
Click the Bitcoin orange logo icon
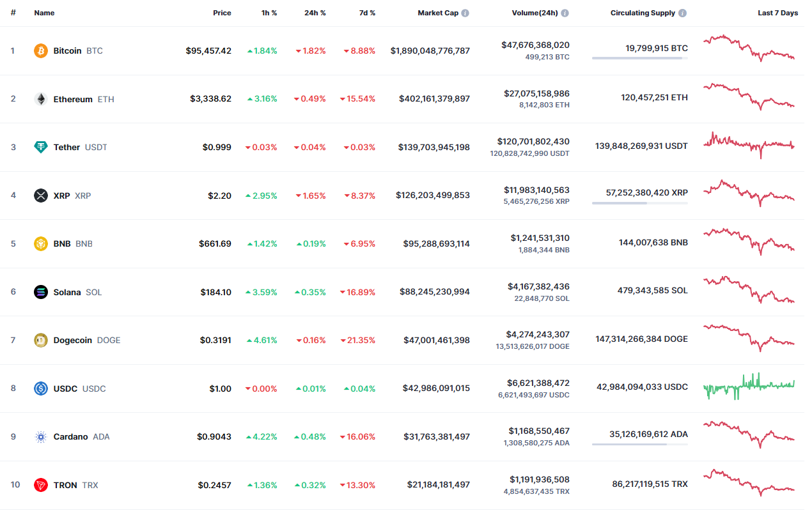coord(41,50)
